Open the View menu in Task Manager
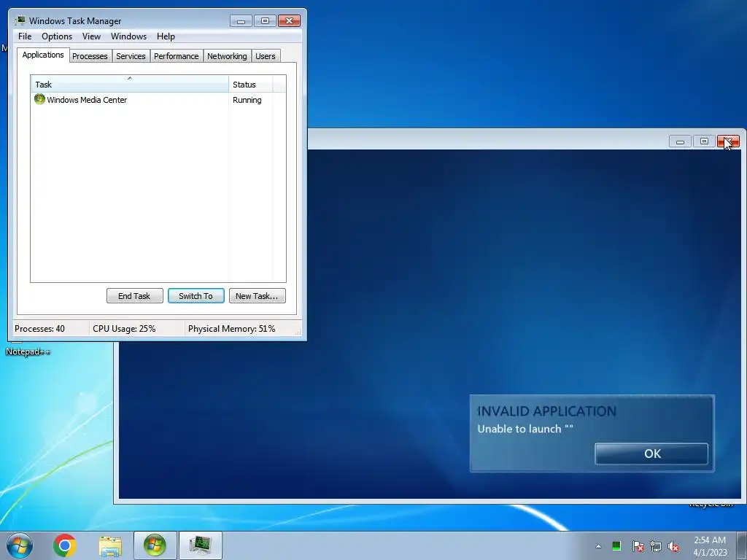This screenshot has height=560, width=747. (91, 36)
